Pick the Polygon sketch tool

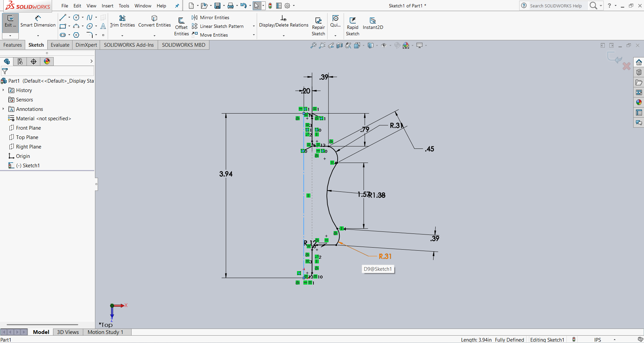click(76, 35)
